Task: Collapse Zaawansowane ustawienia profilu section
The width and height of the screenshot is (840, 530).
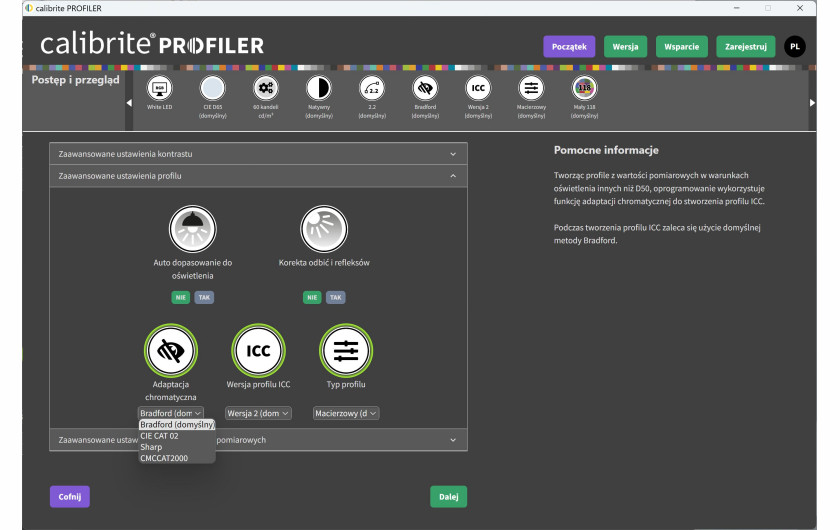Action: (x=258, y=176)
